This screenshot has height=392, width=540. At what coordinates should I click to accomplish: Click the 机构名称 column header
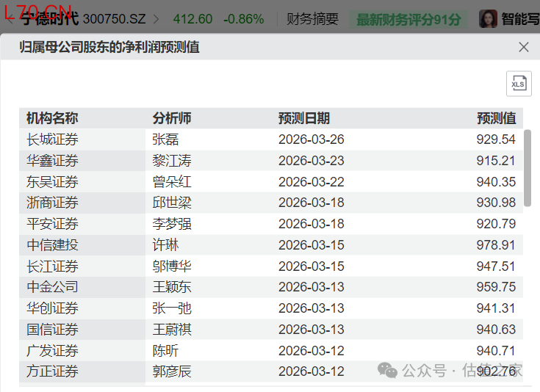click(52, 118)
